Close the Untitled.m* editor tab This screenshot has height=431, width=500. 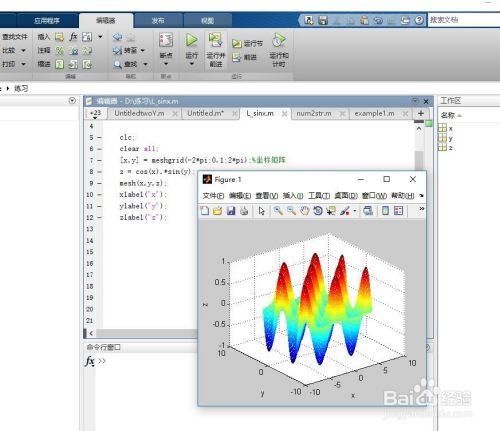pos(235,114)
